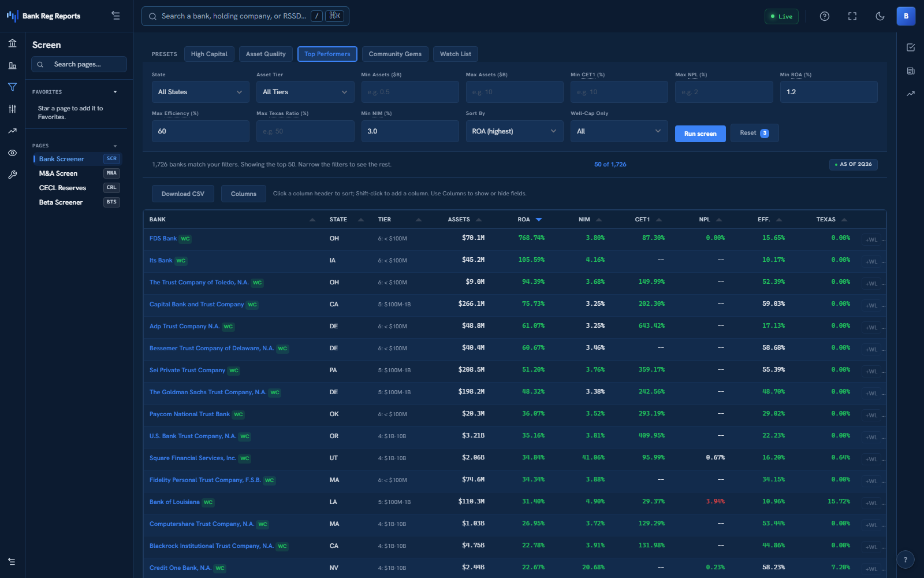
Task: Select the Asset Quality preset
Action: pyautogui.click(x=266, y=54)
